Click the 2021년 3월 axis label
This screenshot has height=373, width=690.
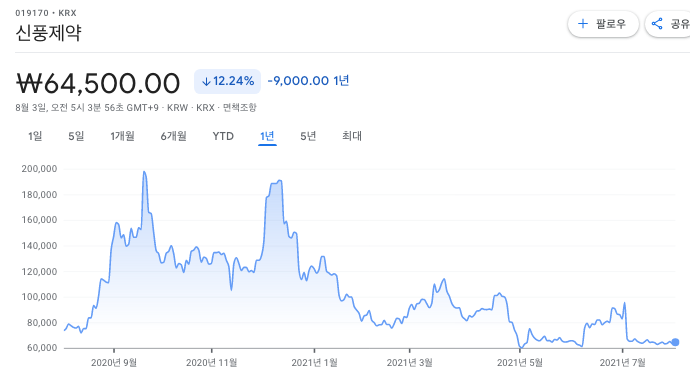pos(410,362)
